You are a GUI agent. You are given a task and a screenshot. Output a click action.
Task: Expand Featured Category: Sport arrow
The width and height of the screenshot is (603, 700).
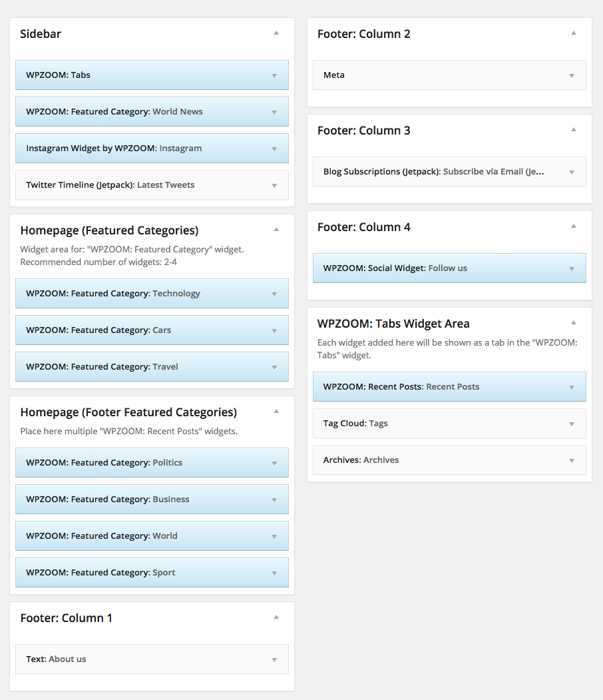[x=274, y=573]
